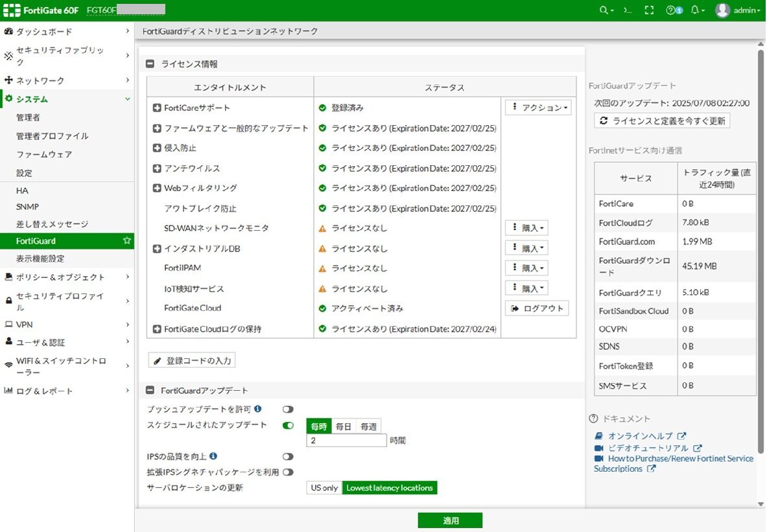Click the ダッシュボード dashboard icon
Viewport: 778px width, 532px height.
click(x=8, y=31)
